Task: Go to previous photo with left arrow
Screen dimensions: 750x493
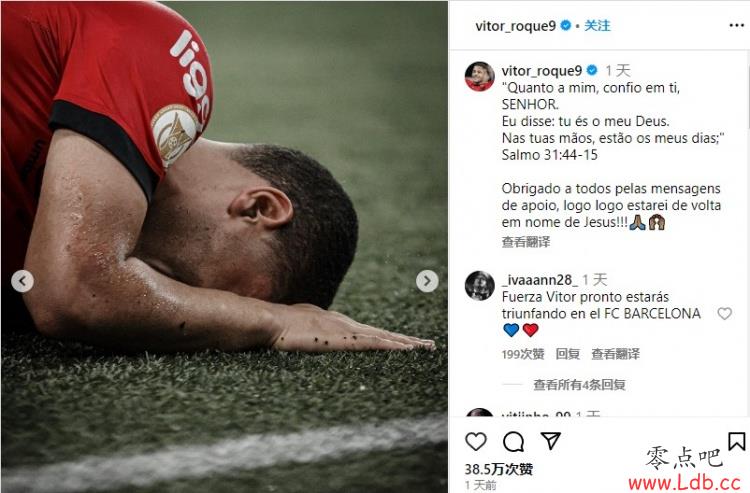Action: 22,281
